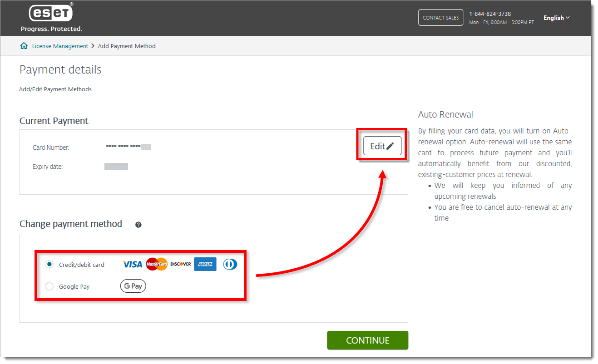Open License Management from the breadcrumb
Image resolution: width=598 pixels, height=364 pixels.
(x=60, y=45)
